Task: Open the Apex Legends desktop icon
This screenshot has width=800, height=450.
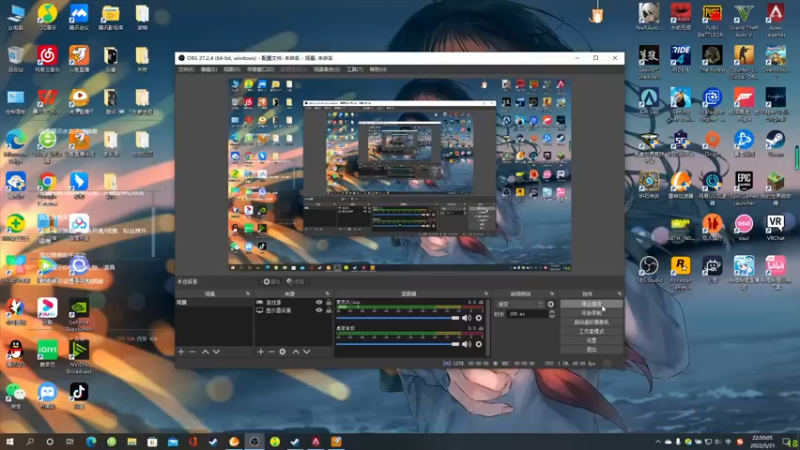Action: tap(776, 20)
